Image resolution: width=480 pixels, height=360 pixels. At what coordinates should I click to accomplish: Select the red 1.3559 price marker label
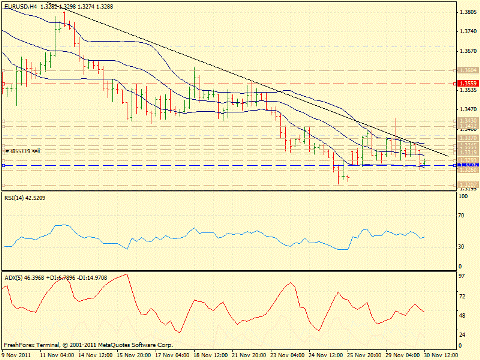469,83
